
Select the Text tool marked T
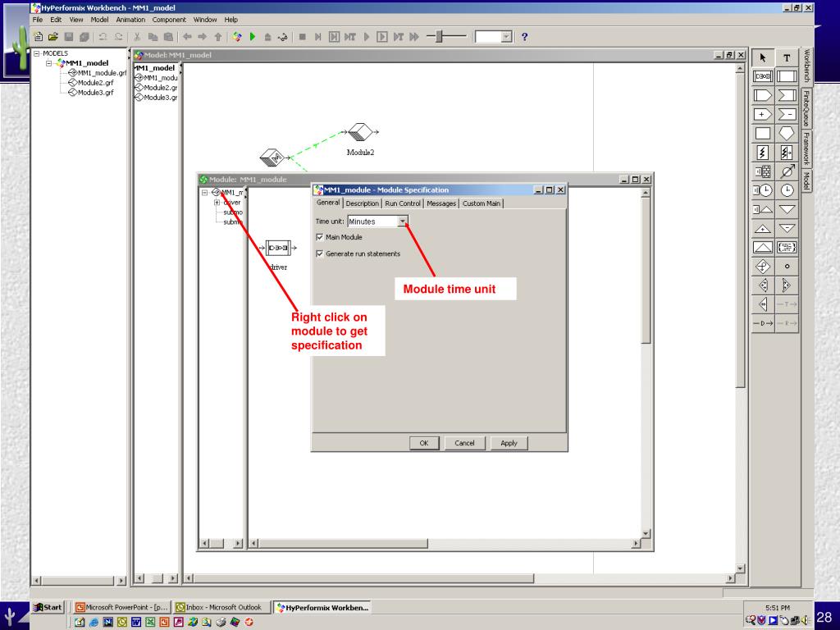pos(787,58)
